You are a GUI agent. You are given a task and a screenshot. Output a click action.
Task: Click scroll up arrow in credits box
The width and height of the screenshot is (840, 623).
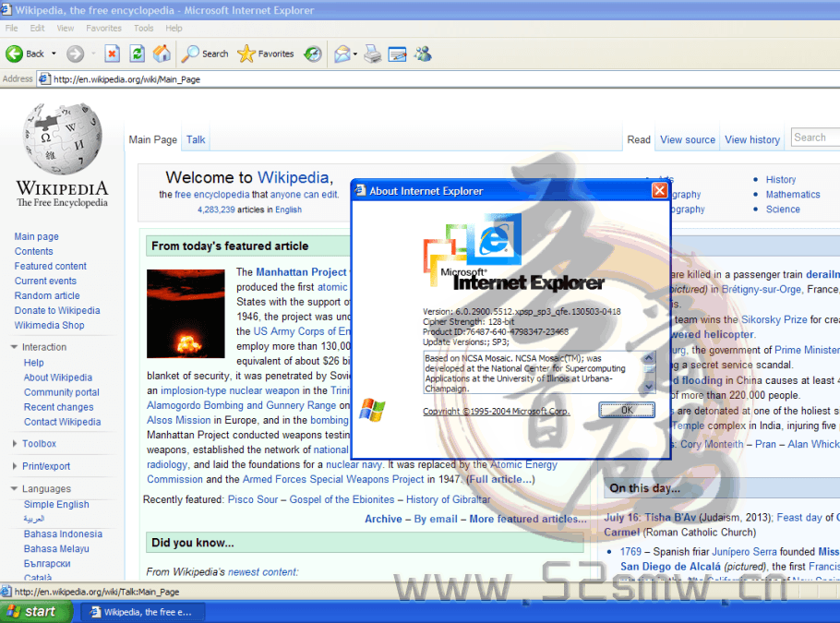(x=648, y=357)
